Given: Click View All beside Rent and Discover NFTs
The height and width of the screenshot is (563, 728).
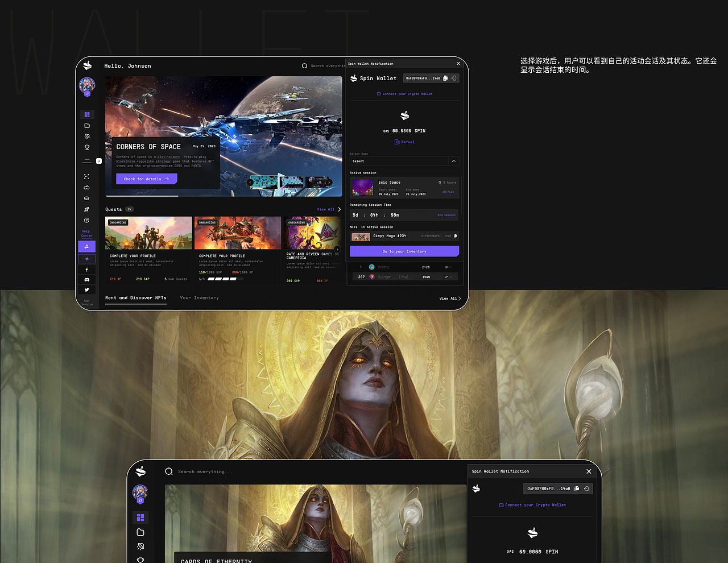Looking at the screenshot, I should coord(450,299).
